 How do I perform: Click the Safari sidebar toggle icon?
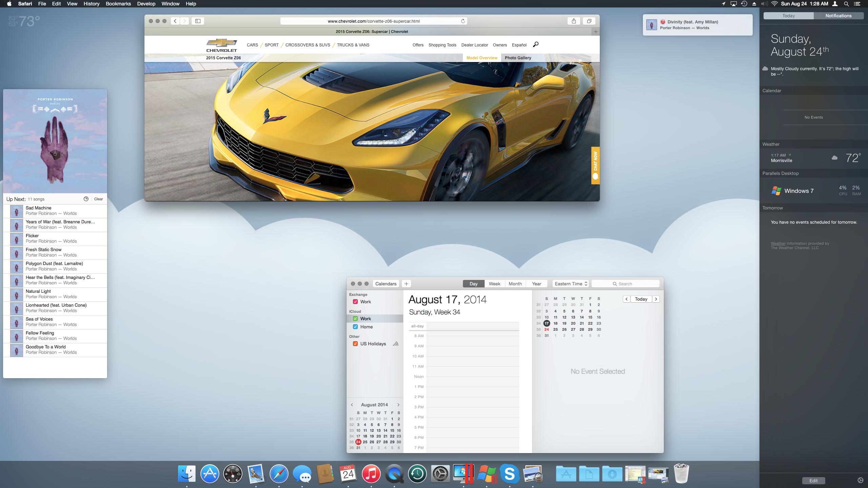198,21
